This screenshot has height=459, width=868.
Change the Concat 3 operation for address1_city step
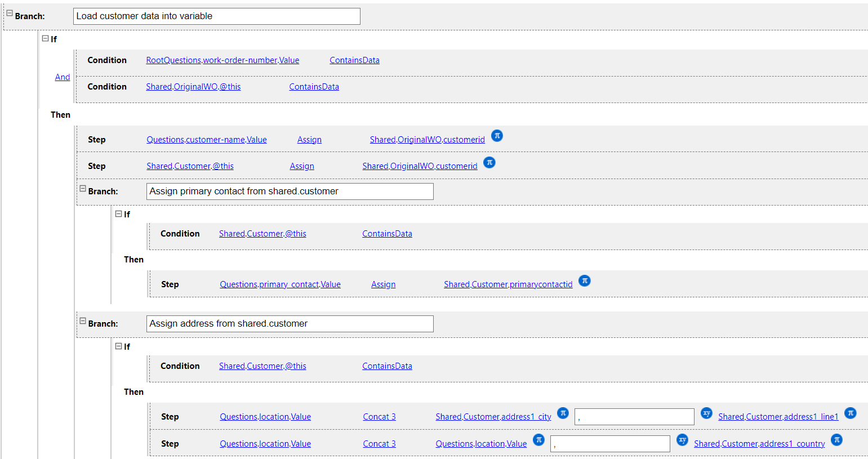(x=379, y=417)
